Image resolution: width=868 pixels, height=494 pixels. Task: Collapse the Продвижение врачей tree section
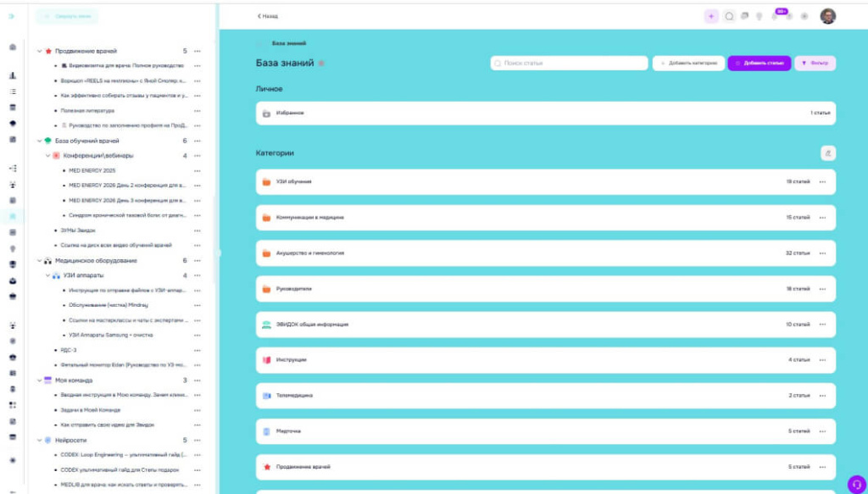(39, 52)
